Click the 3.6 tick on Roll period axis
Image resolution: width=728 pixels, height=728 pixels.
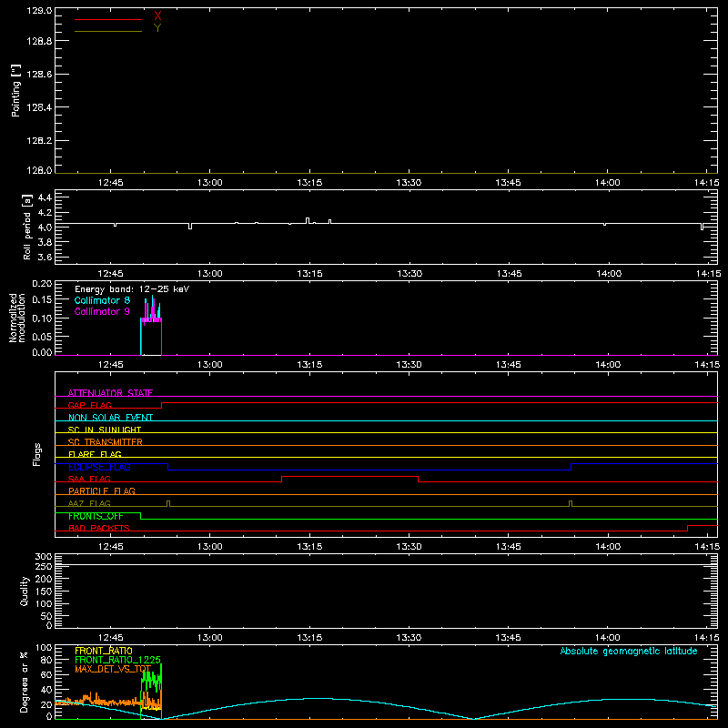(45, 258)
